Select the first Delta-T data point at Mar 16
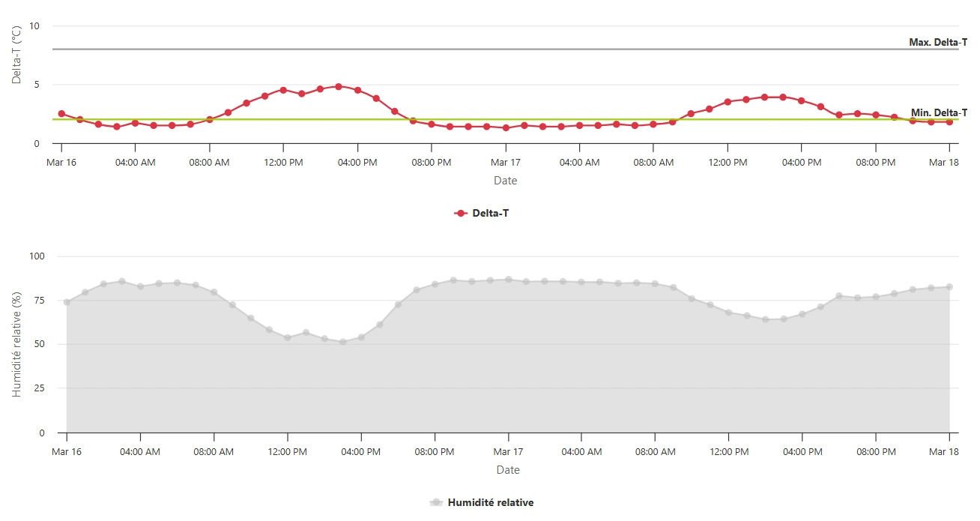 [x=61, y=114]
